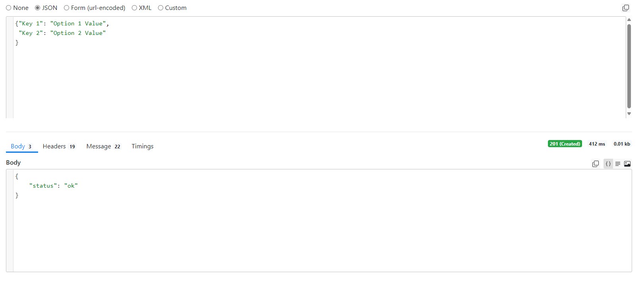Click the request editor scrollbar up arrow
This screenshot has width=644, height=288.
[629, 19]
